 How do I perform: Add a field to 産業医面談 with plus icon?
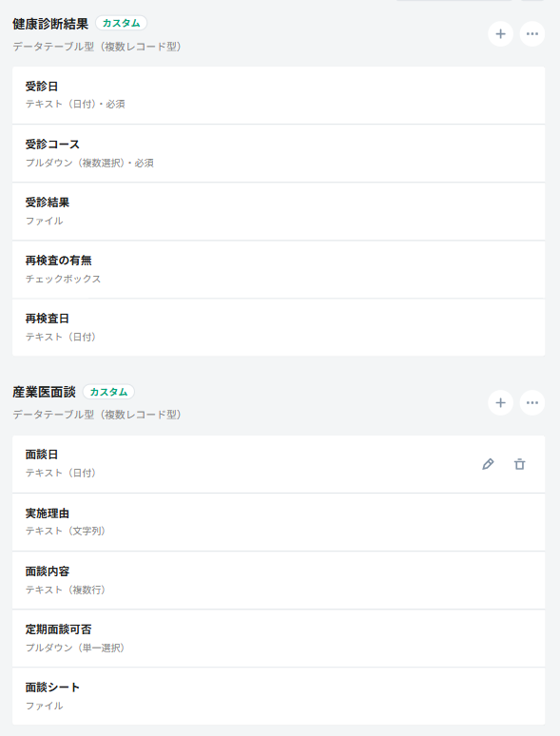(500, 403)
